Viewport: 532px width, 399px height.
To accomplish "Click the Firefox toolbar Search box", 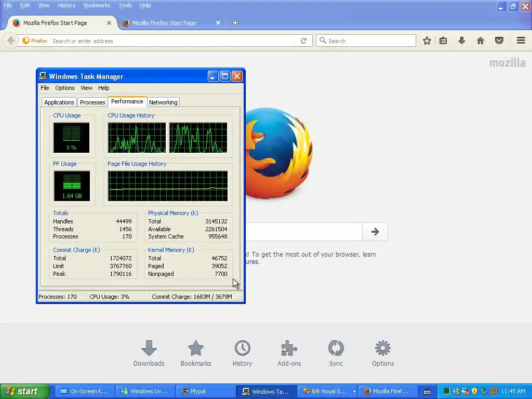I will point(366,41).
